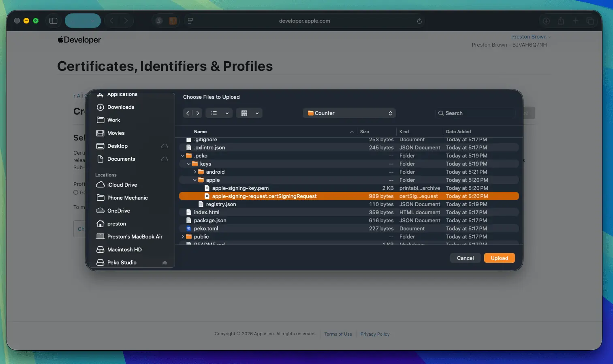The image size is (613, 364).
Task: Click the Upload button
Action: [x=500, y=258]
